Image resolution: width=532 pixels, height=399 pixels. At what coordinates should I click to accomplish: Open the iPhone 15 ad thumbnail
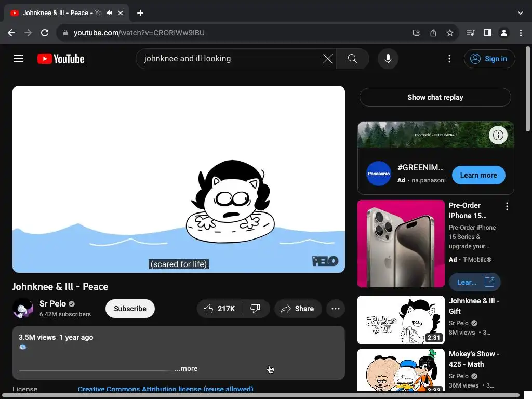point(401,244)
